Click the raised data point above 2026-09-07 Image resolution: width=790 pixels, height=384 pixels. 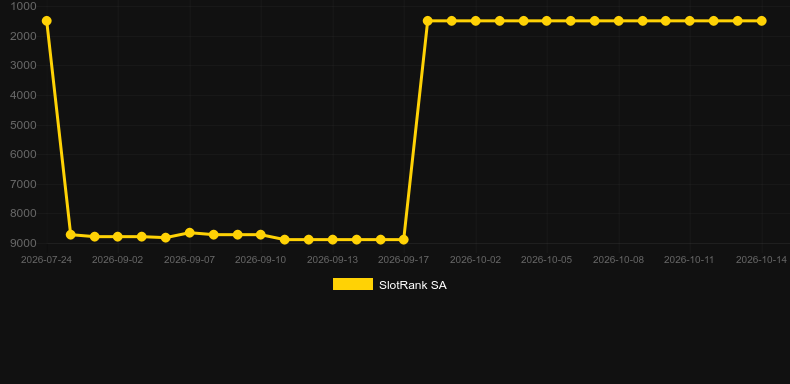(189, 233)
